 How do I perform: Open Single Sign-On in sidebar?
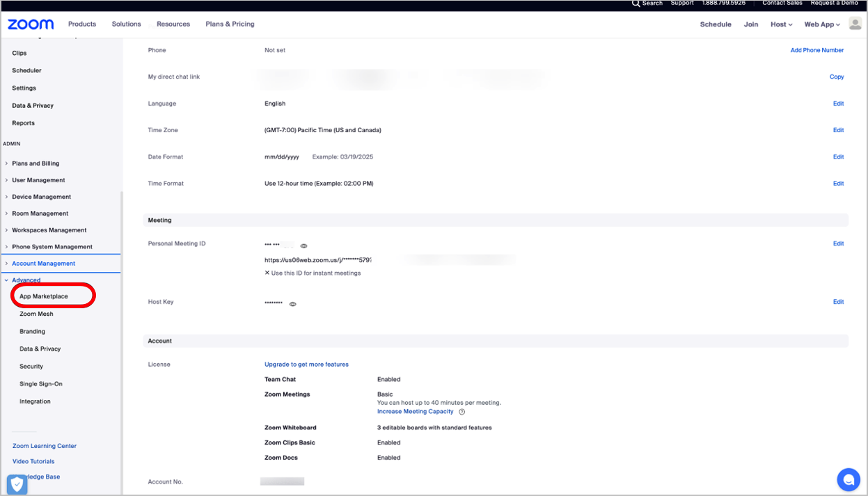pos(40,383)
